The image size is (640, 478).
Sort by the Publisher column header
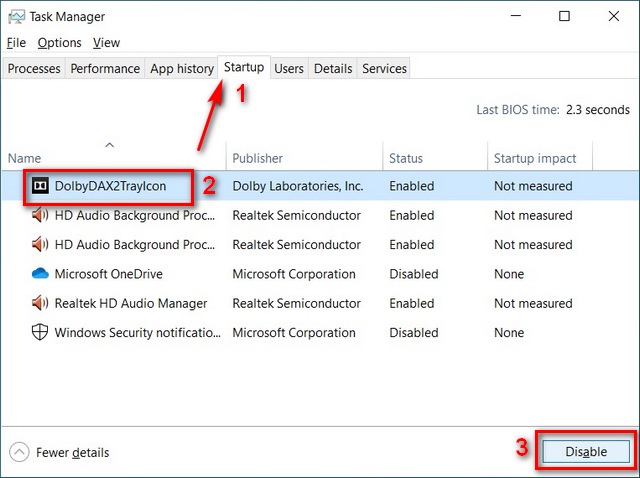pyautogui.click(x=258, y=158)
